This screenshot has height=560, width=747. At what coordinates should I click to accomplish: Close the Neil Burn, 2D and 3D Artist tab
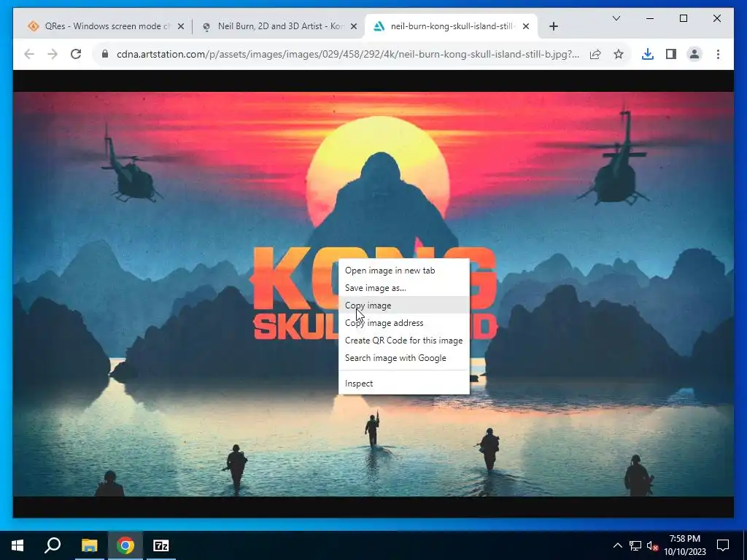click(x=354, y=27)
